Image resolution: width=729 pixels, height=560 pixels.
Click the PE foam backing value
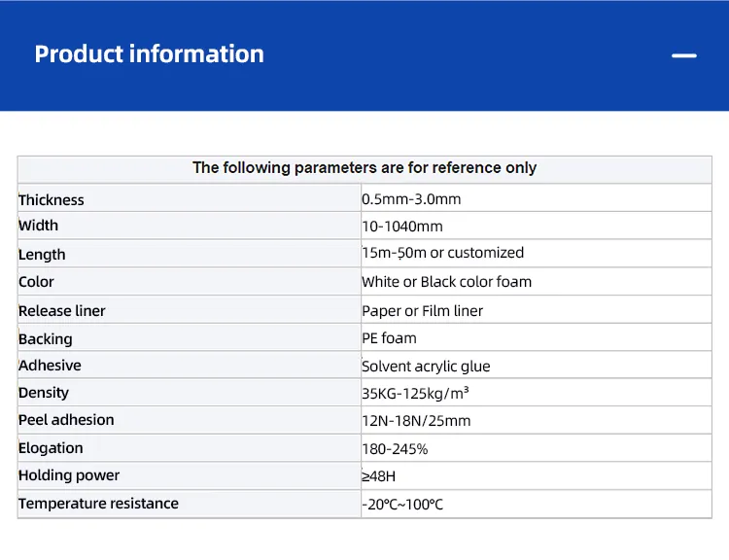[389, 338]
